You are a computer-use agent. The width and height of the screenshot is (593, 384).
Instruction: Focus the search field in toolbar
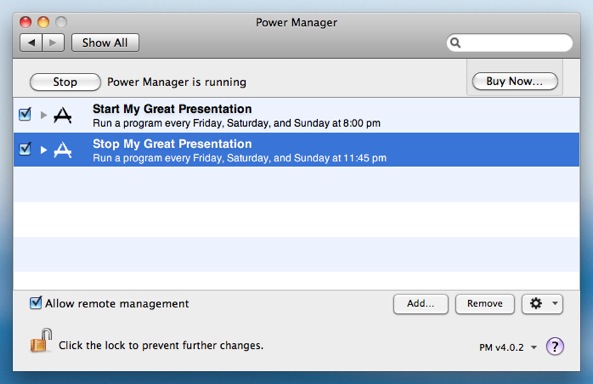pyautogui.click(x=510, y=43)
